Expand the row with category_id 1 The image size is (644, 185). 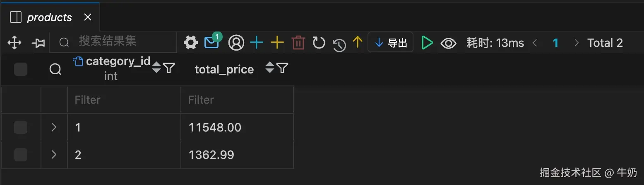54,127
